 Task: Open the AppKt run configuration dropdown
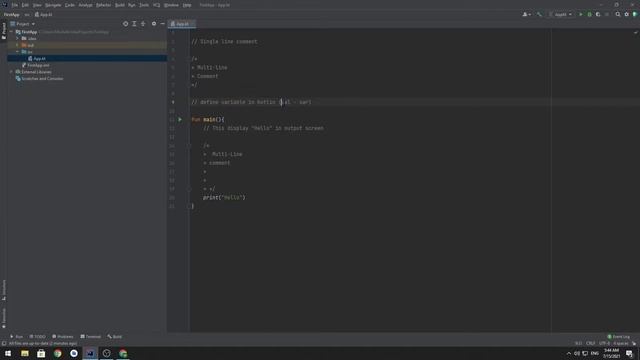pyautogui.click(x=560, y=14)
